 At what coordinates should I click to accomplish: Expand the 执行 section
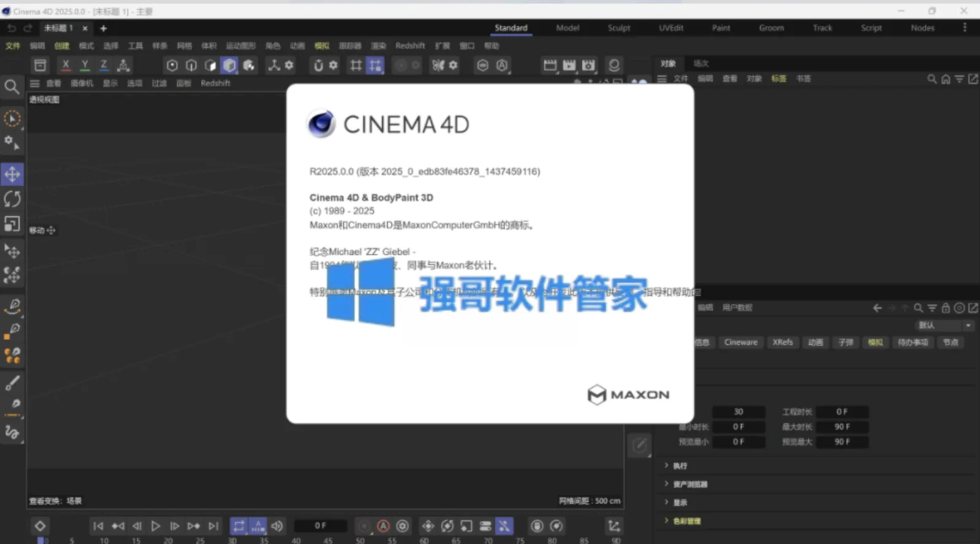pyautogui.click(x=680, y=466)
